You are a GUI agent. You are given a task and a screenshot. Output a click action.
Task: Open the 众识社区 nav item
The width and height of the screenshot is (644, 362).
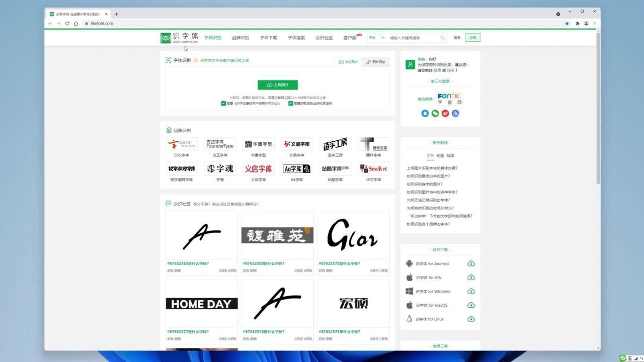click(x=324, y=38)
